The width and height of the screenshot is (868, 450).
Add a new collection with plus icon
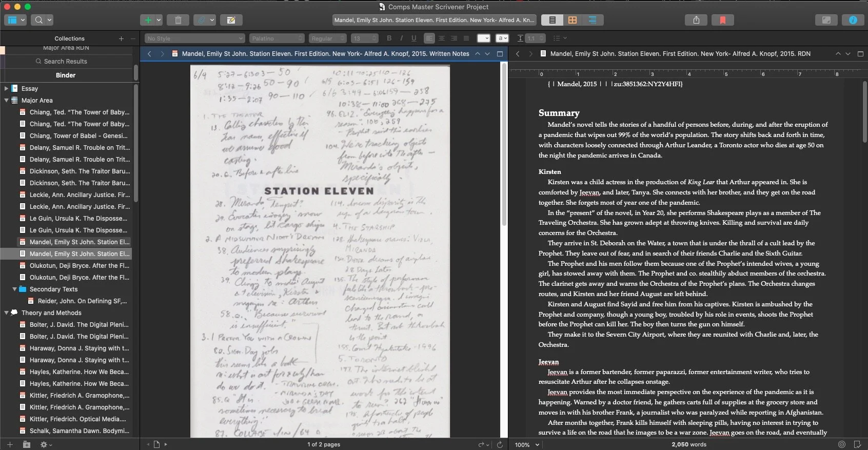[x=121, y=38]
